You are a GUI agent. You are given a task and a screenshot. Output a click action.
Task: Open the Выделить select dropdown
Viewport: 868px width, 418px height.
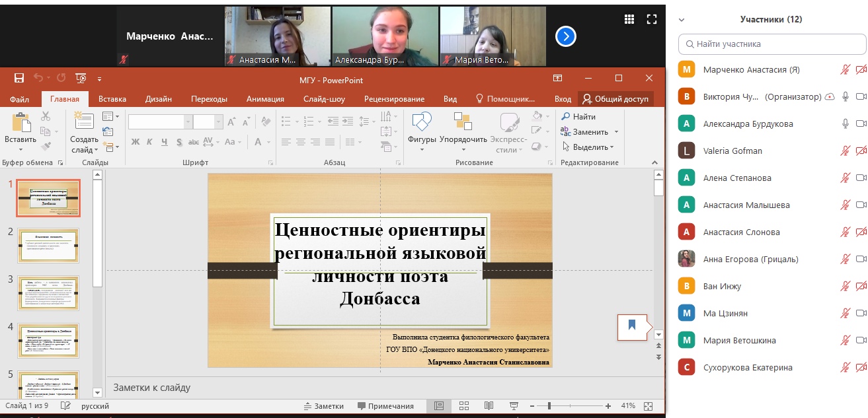pyautogui.click(x=588, y=147)
